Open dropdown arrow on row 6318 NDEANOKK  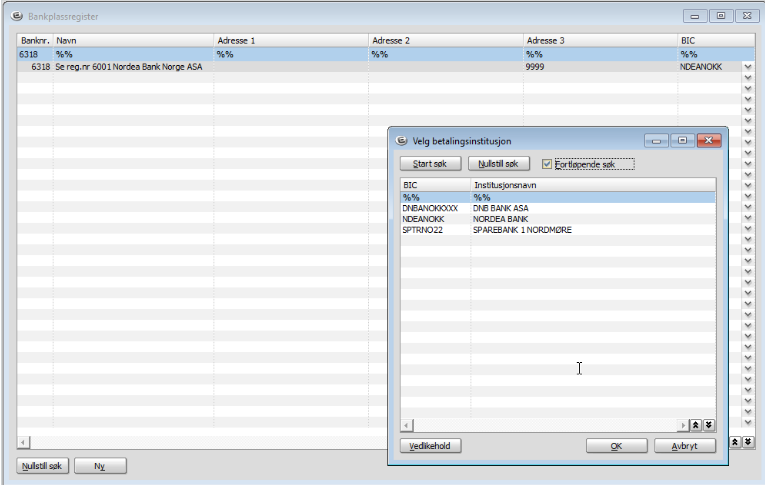(x=747, y=67)
